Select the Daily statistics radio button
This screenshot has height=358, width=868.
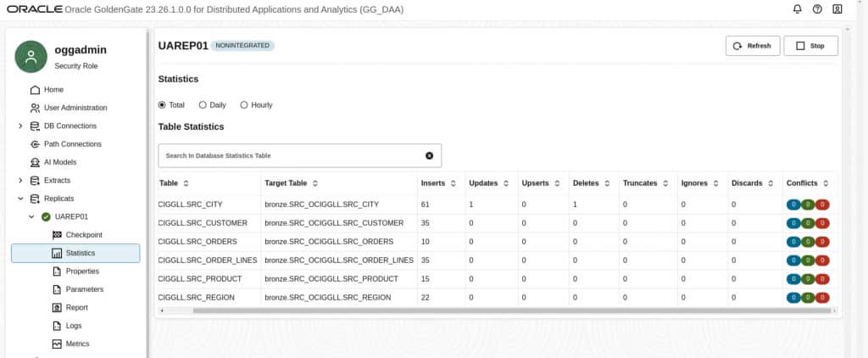203,105
